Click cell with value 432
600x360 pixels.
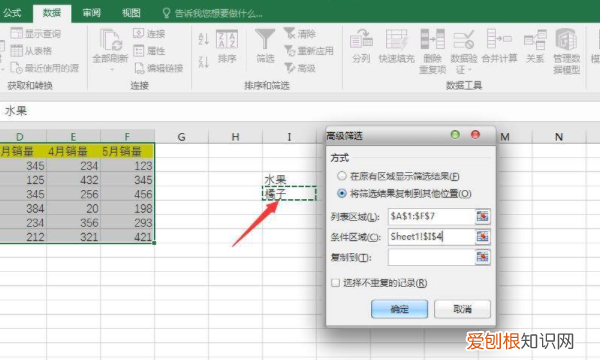pyautogui.click(x=73, y=180)
